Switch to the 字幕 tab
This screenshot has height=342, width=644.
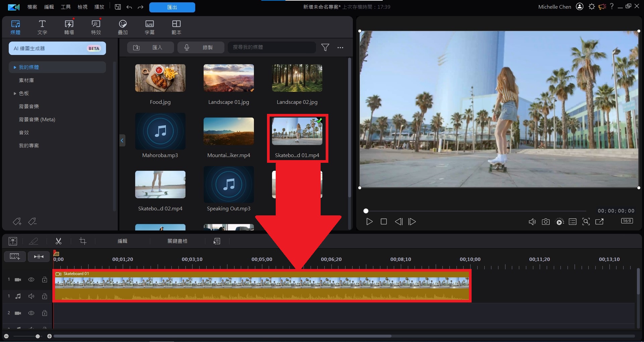[150, 27]
